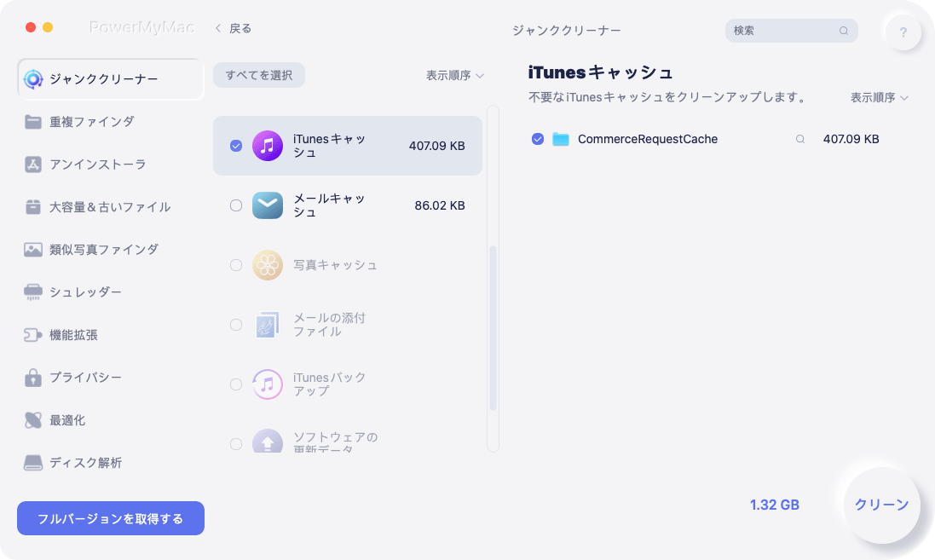
Task: Click the Disk Analysis (ディスク解析) icon
Action: pyautogui.click(x=33, y=463)
